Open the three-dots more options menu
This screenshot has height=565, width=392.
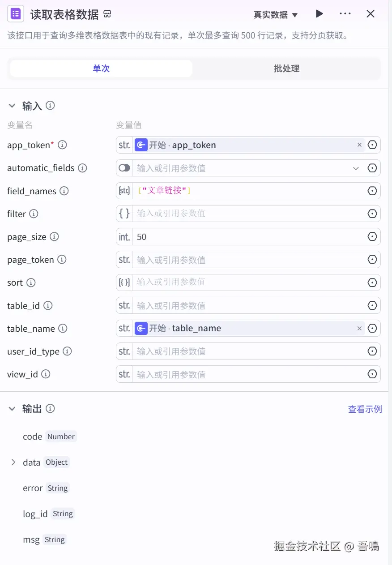(x=345, y=14)
